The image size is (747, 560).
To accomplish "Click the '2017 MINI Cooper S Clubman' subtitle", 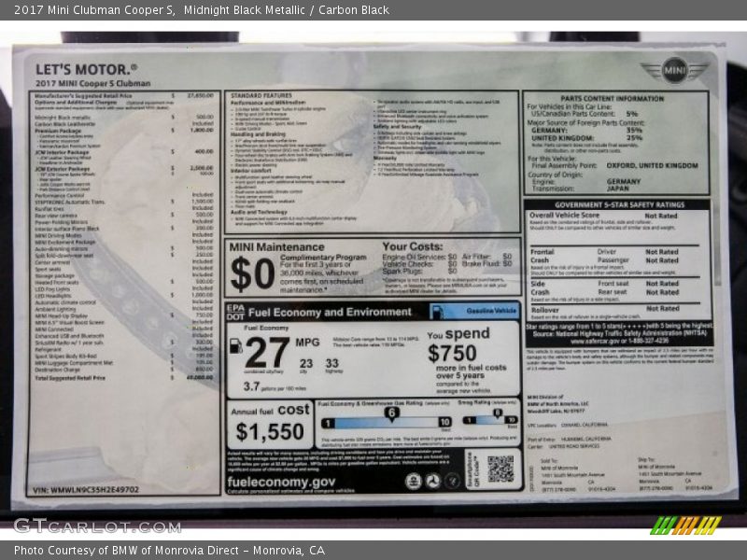I will coord(92,83).
